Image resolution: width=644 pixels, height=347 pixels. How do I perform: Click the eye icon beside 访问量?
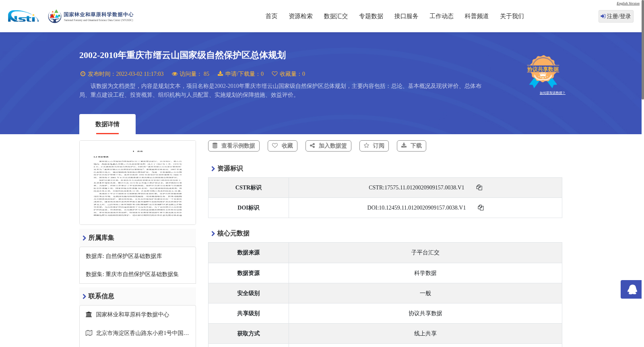pyautogui.click(x=175, y=74)
